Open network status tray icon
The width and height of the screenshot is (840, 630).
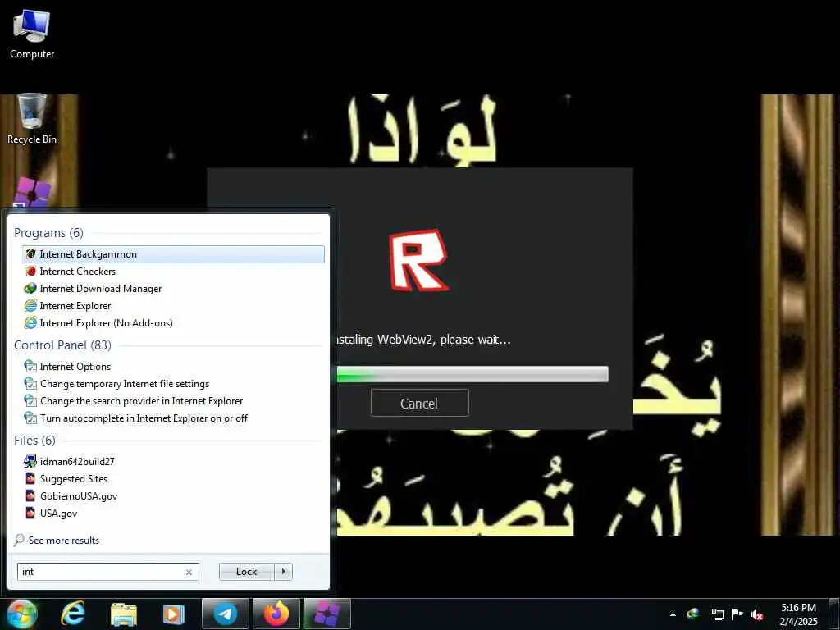[717, 614]
